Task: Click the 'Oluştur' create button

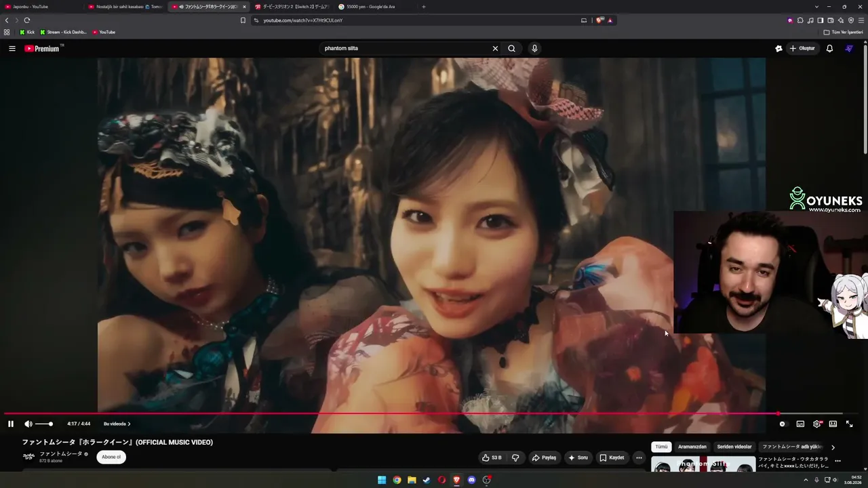Action: pyautogui.click(x=802, y=48)
